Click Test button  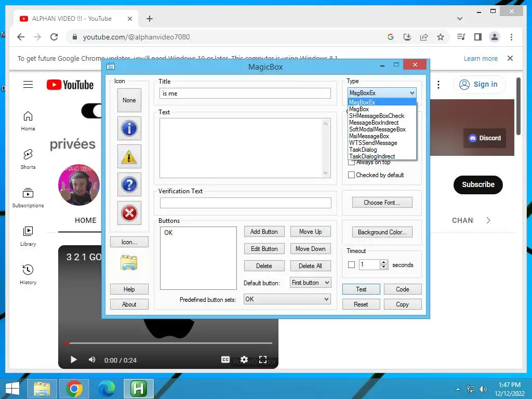(x=361, y=289)
